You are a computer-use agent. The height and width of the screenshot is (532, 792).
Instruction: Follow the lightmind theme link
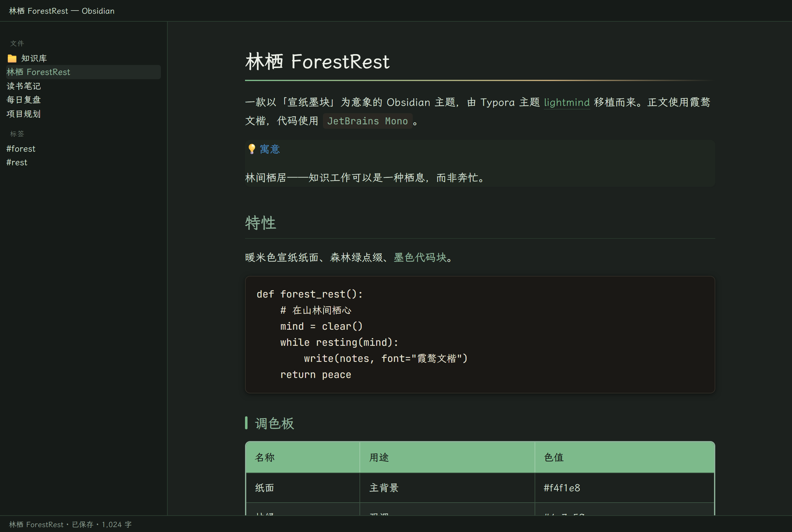[567, 102]
